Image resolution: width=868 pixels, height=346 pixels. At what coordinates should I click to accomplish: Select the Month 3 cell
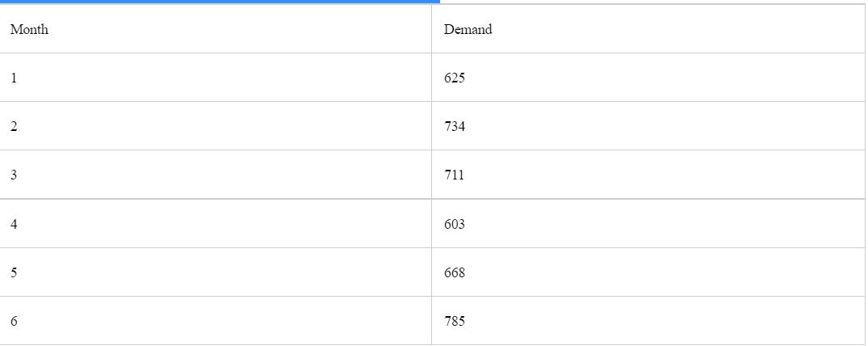point(14,175)
